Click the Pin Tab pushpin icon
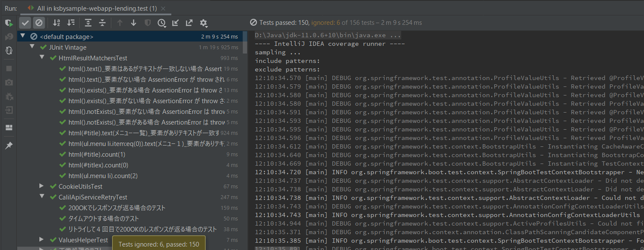This screenshot has width=644, height=250. coord(9,146)
